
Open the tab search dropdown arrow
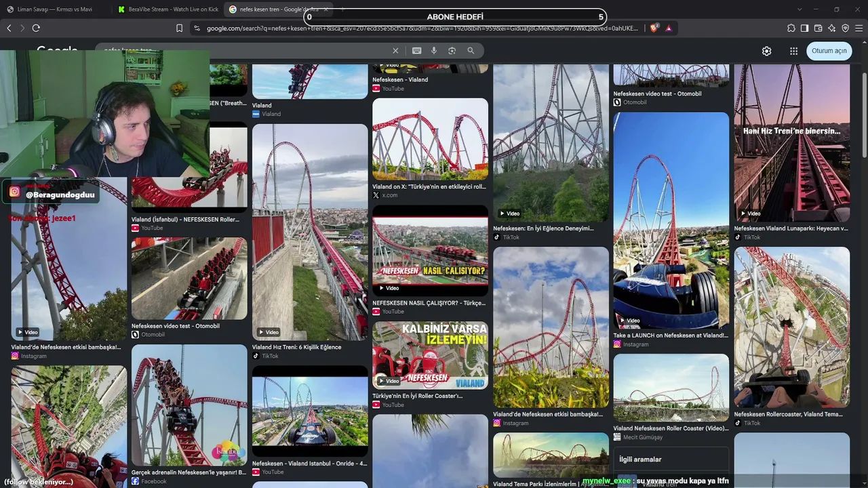(x=800, y=9)
